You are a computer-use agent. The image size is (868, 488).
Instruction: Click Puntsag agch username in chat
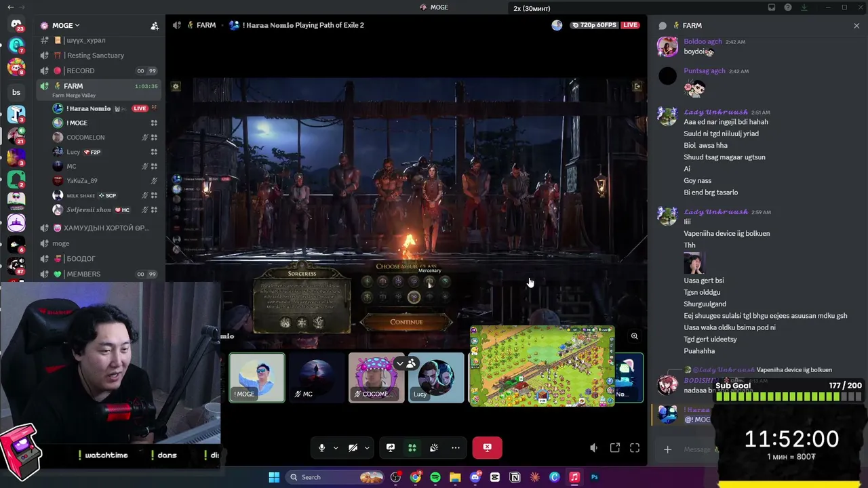[x=705, y=70]
